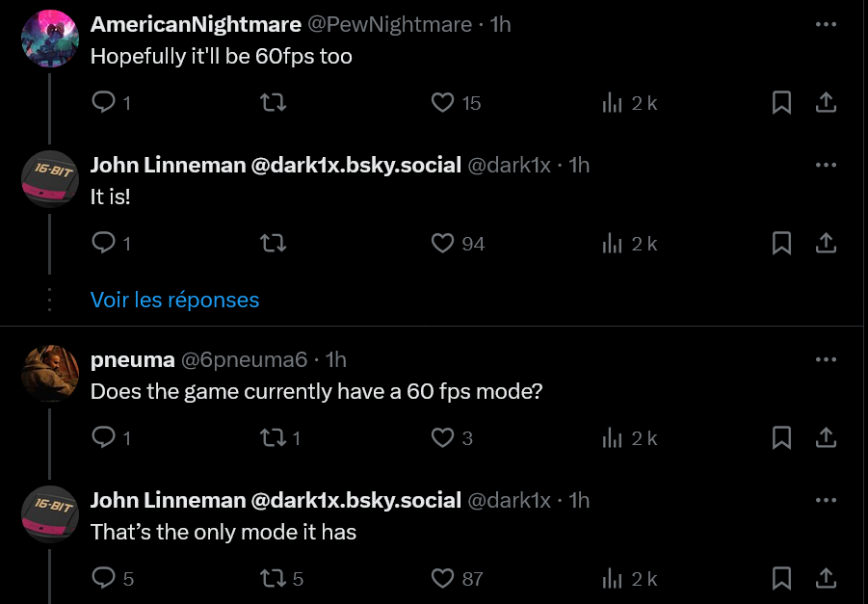Viewport: 868px width, 604px height.
Task: Bookmark AmericanNightmare's tweet
Action: point(781,102)
